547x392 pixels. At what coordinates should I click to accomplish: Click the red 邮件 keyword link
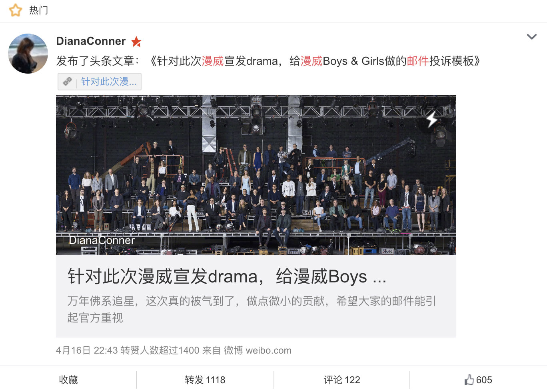pos(418,61)
